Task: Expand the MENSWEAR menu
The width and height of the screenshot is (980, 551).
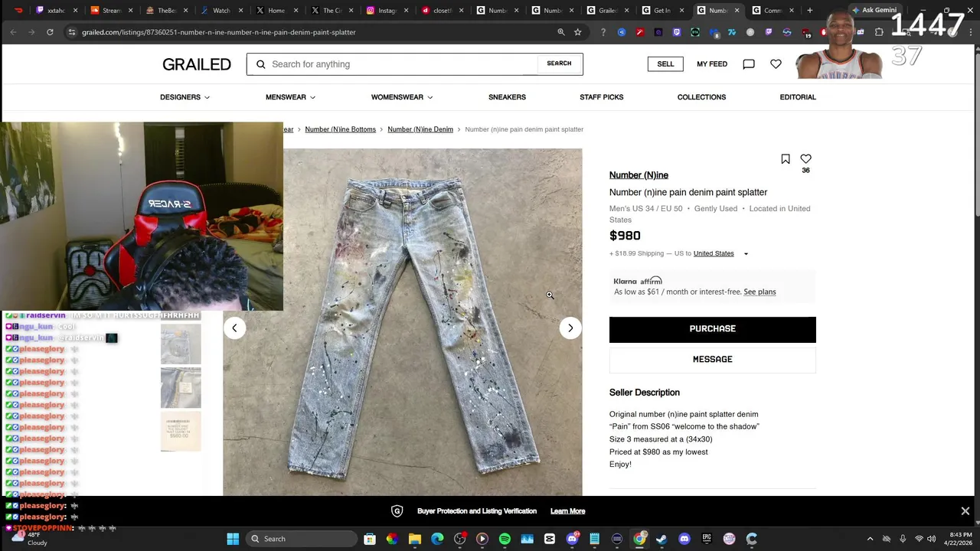Action: click(x=290, y=97)
